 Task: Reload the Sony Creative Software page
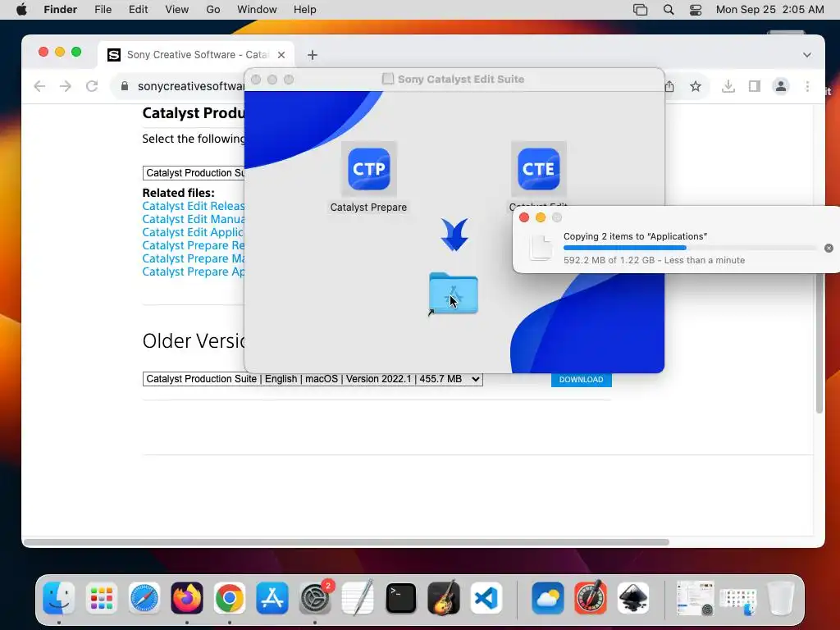pos(92,86)
